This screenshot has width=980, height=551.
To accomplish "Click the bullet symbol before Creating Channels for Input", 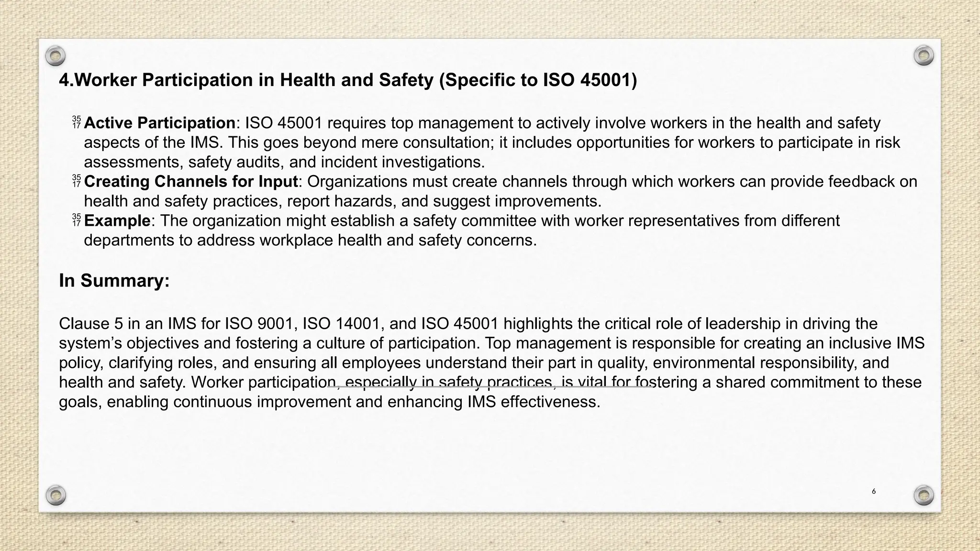I will [x=77, y=181].
